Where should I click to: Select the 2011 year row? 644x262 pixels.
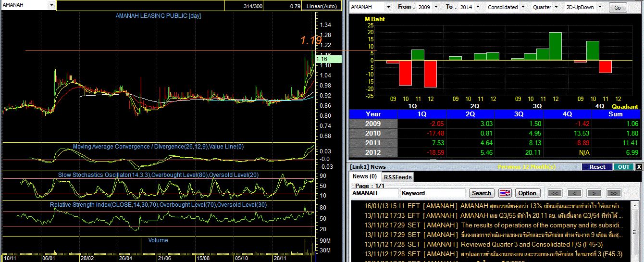[373, 143]
